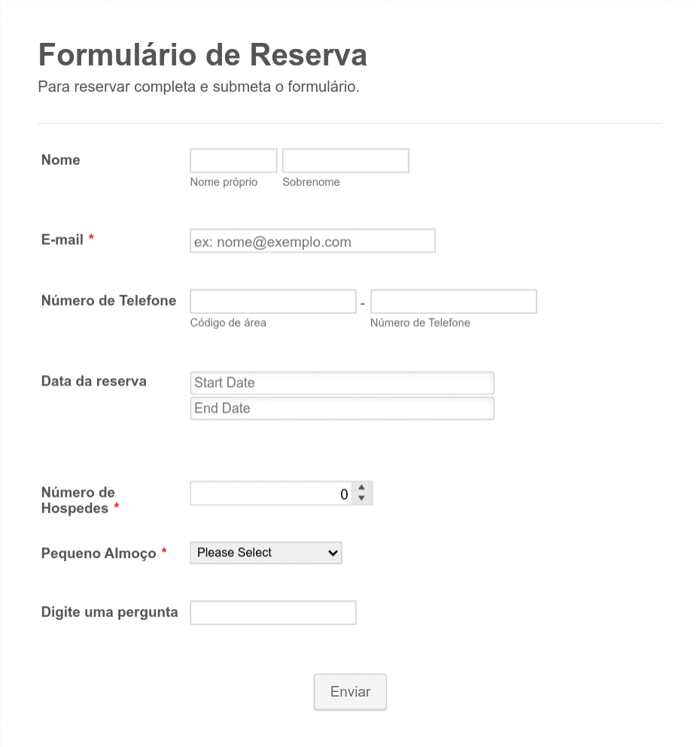Click the decrement arrow on Número de Hospedes
This screenshot has width=700, height=747.
362,498
